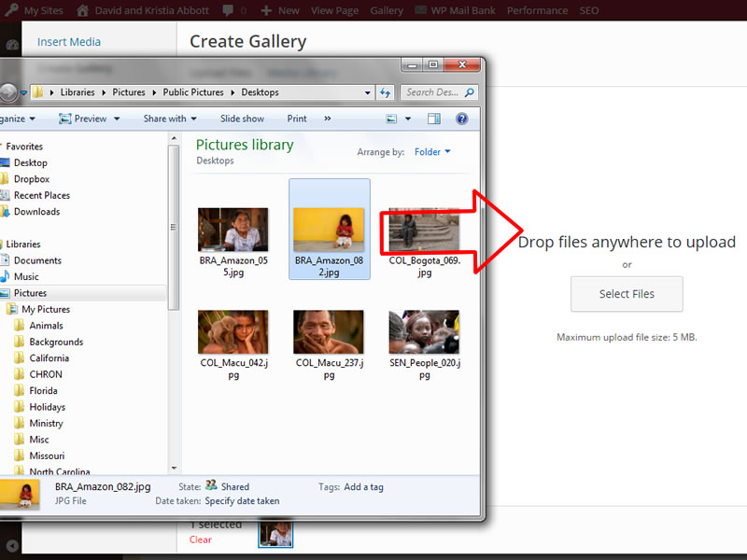
Task: Expand address bar history dropdown
Action: (x=367, y=92)
